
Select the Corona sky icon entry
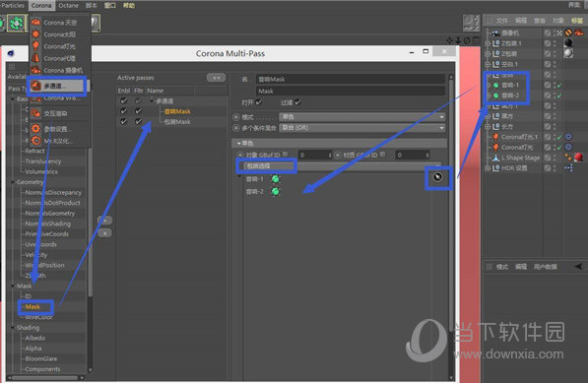35,23
